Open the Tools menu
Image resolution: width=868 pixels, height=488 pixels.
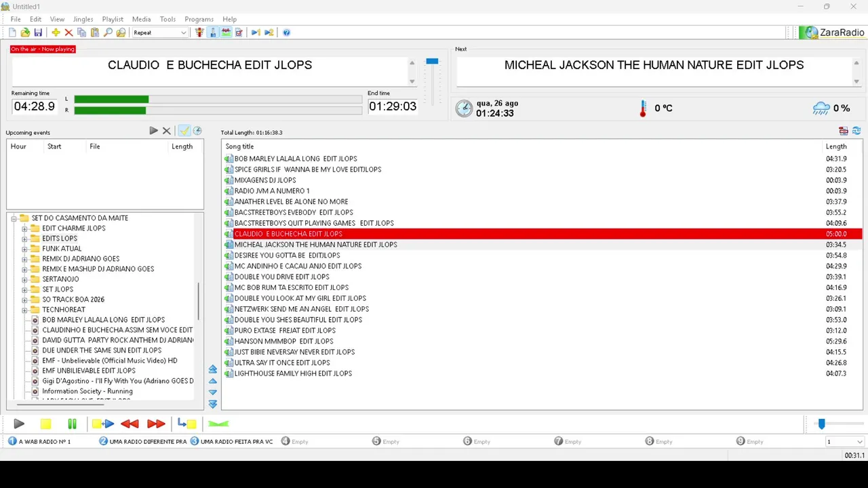[x=167, y=19]
